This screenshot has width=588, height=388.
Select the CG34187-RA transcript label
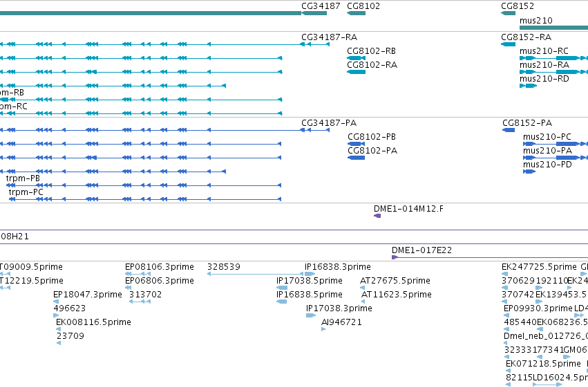pos(330,37)
